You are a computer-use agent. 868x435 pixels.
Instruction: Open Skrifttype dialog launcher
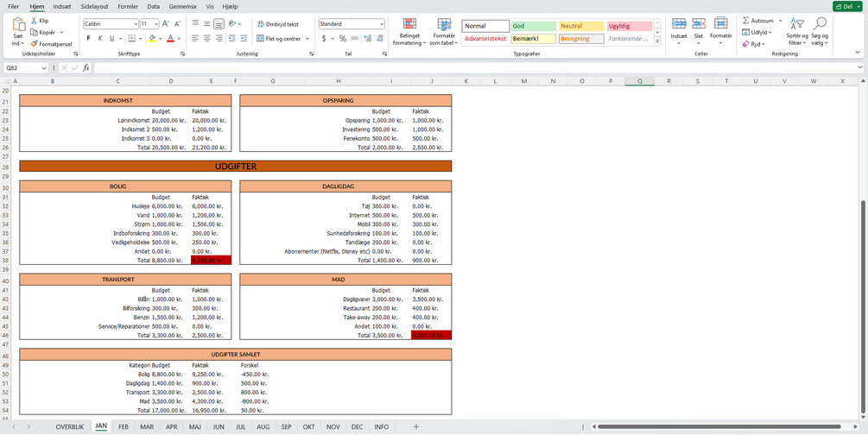(182, 54)
